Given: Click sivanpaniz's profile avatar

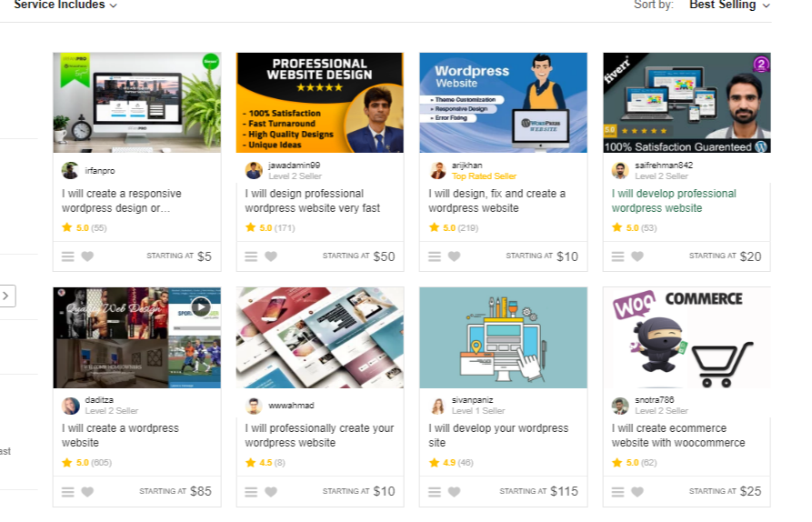Looking at the screenshot, I should coord(437,406).
